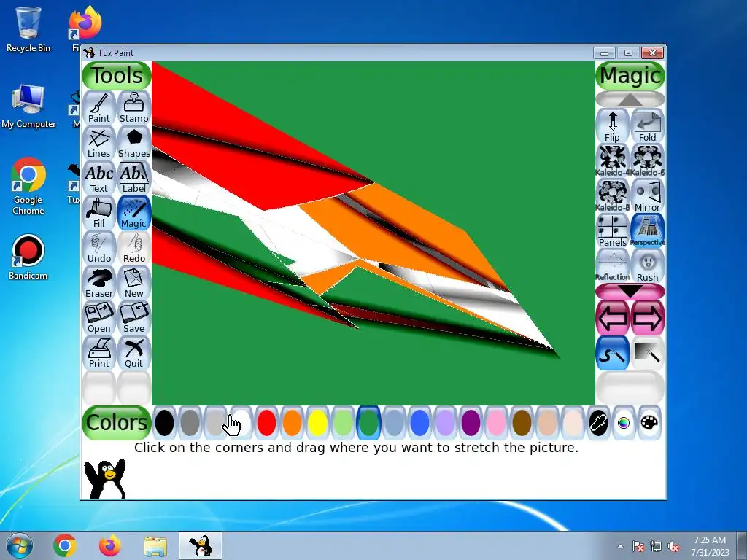Pick the light green color swatch
The image size is (747, 560).
pyautogui.click(x=343, y=423)
